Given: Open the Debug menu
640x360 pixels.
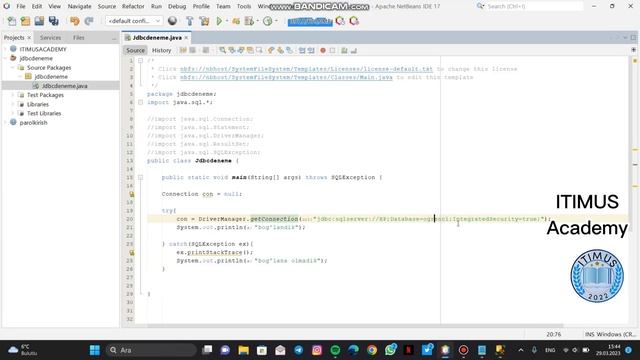Looking at the screenshot, I should click(177, 7).
